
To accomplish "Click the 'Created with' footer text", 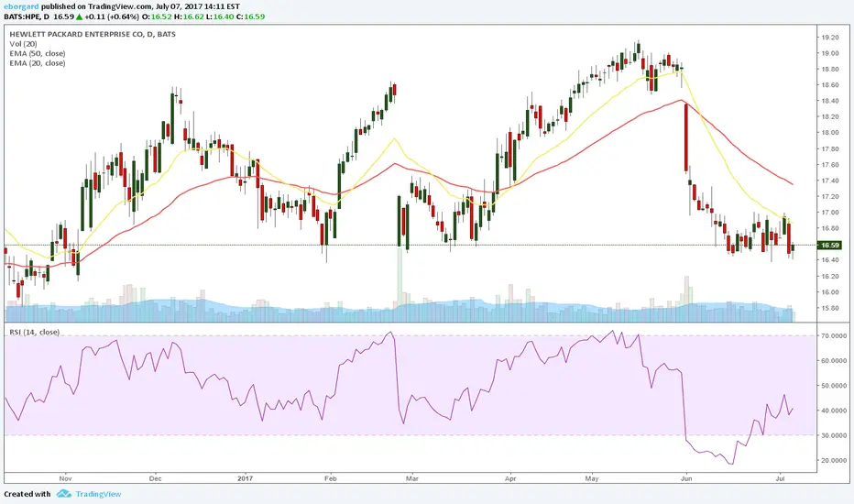I will pyautogui.click(x=27, y=494).
